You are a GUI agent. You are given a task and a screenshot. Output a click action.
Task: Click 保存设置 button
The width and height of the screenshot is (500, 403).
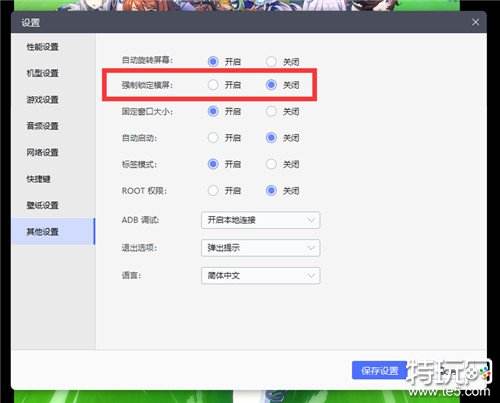tap(380, 370)
